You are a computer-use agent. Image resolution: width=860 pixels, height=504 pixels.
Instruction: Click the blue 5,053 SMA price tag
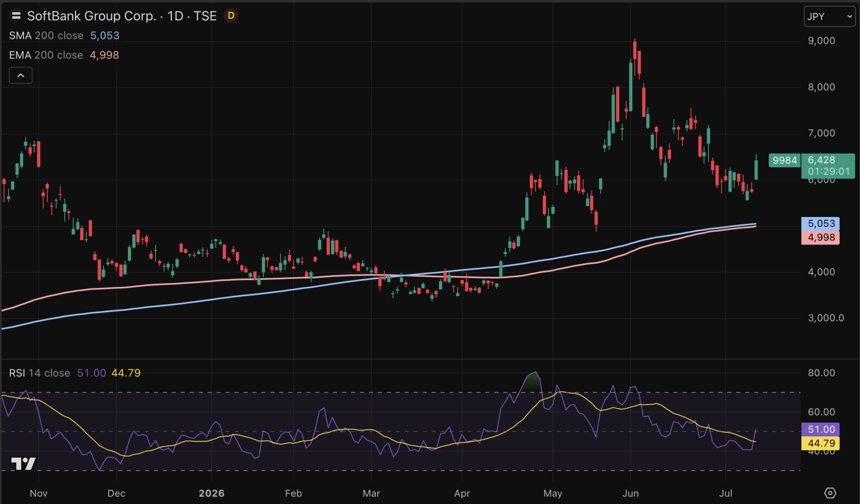(x=821, y=224)
